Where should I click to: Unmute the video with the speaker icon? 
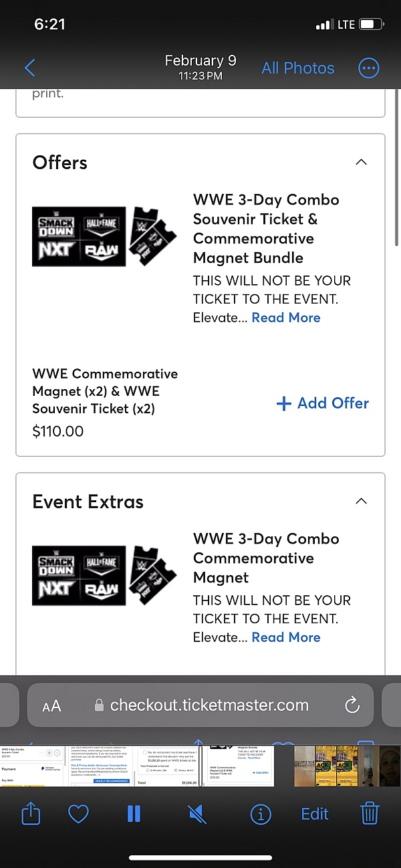point(196,813)
